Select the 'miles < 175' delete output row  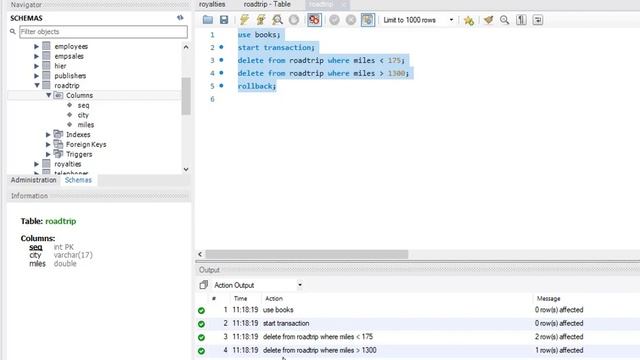tap(418, 337)
